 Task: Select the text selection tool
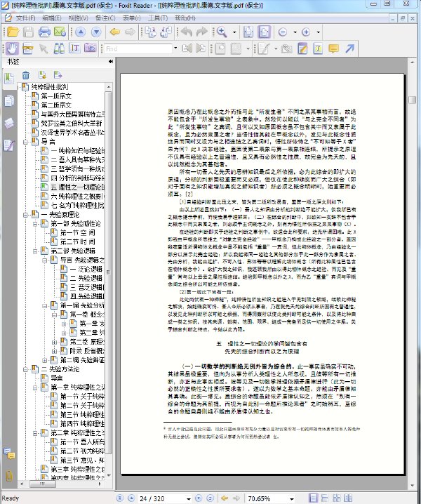point(74,48)
